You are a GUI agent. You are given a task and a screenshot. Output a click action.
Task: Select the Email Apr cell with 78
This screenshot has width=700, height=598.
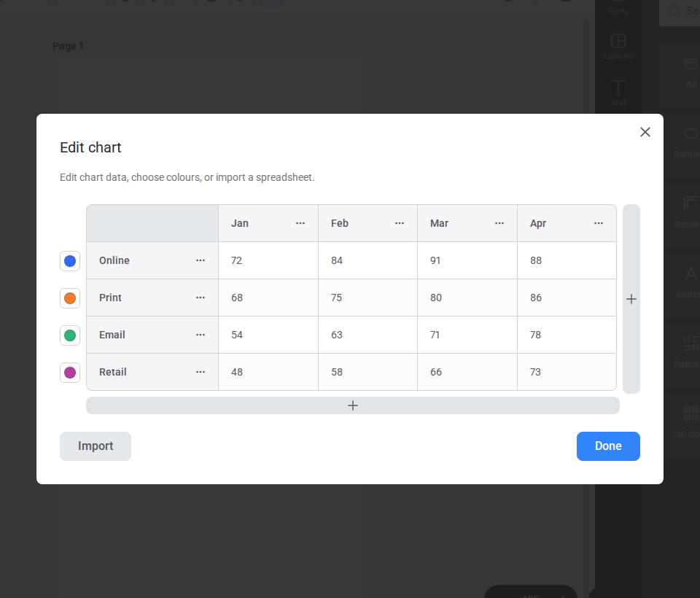point(567,335)
